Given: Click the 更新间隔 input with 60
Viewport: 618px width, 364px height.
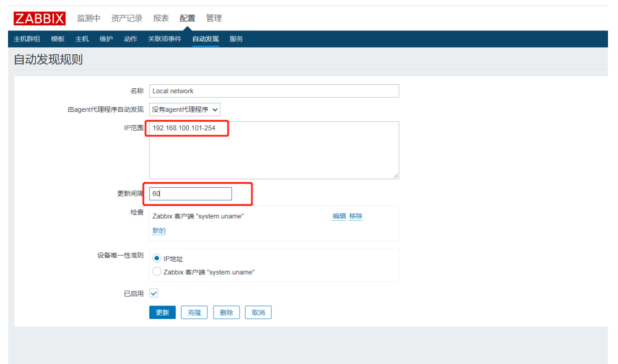Looking at the screenshot, I should (x=190, y=194).
